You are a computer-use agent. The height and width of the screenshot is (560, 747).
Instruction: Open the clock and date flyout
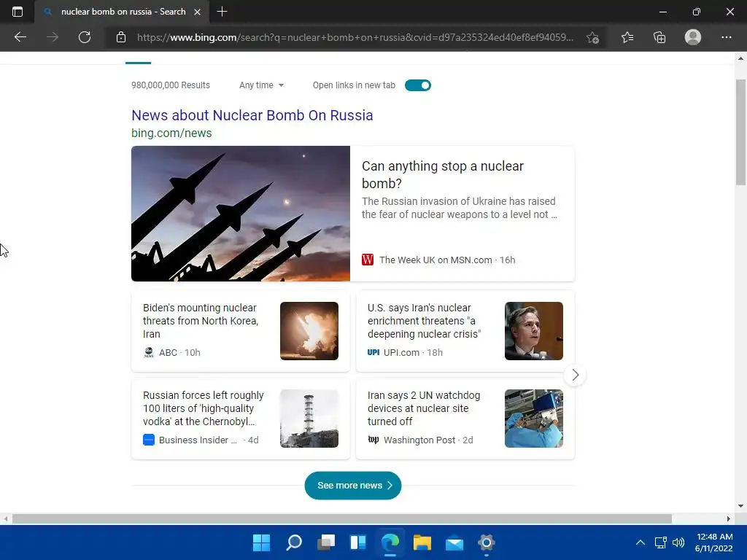click(713, 542)
